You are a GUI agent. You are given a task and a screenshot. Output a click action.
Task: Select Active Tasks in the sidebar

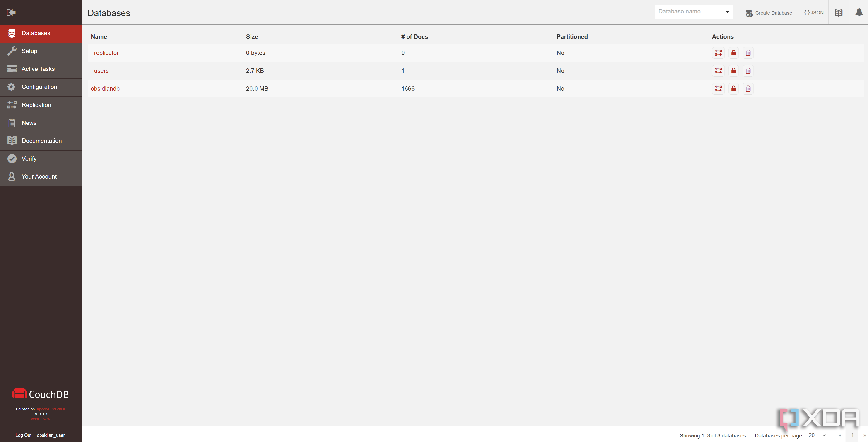coord(38,69)
